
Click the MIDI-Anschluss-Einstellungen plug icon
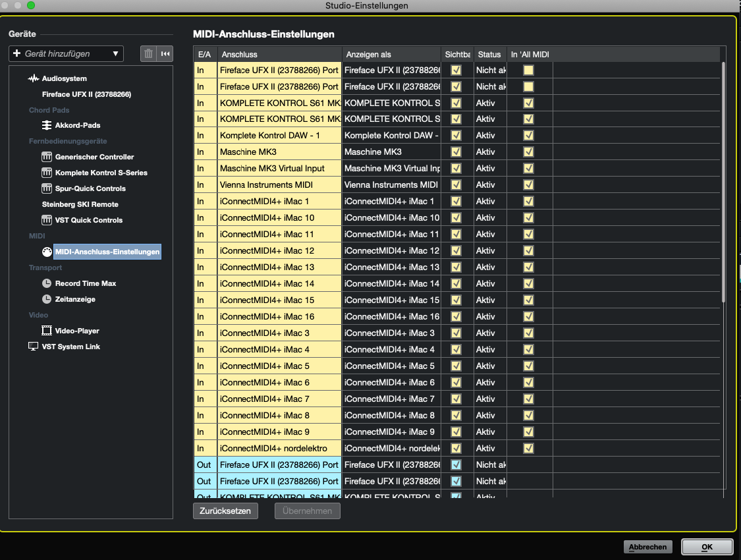point(47,252)
